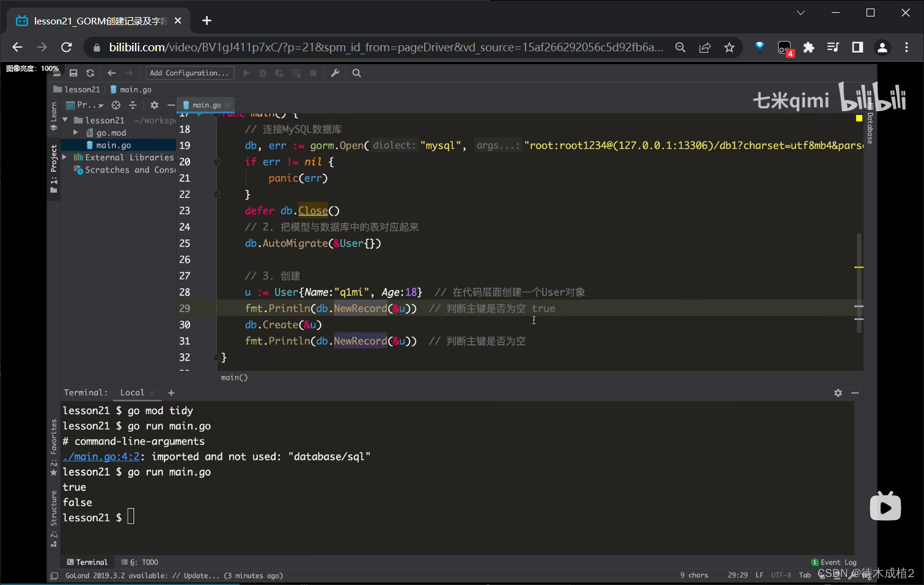The image size is (924, 585).
Task: Click the Debug bug icon
Action: [263, 73]
